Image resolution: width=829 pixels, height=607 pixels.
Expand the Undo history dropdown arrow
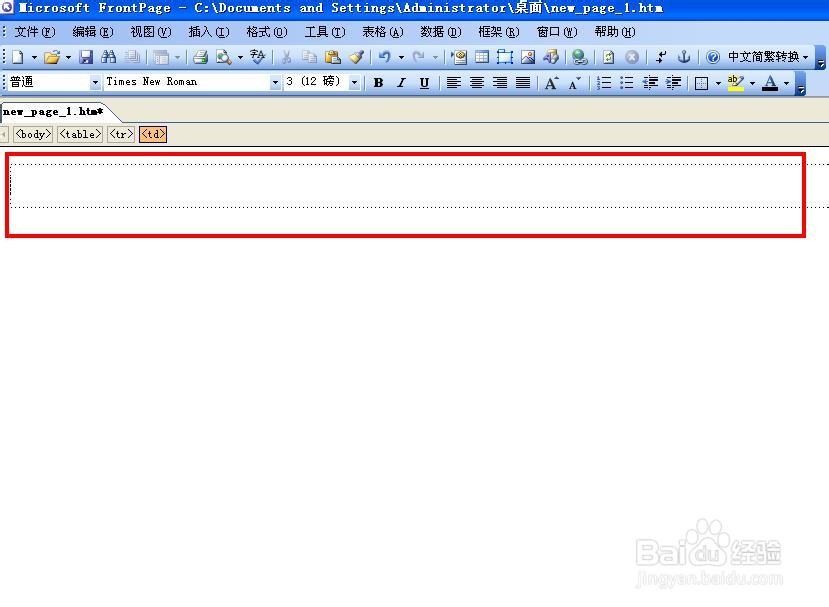point(401,57)
